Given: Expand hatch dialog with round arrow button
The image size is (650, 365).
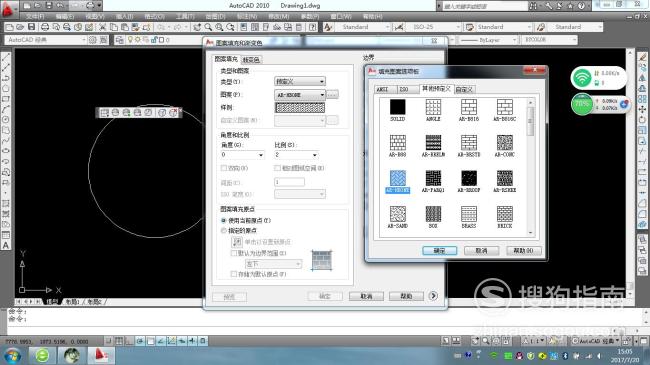Looking at the screenshot, I should 433,296.
